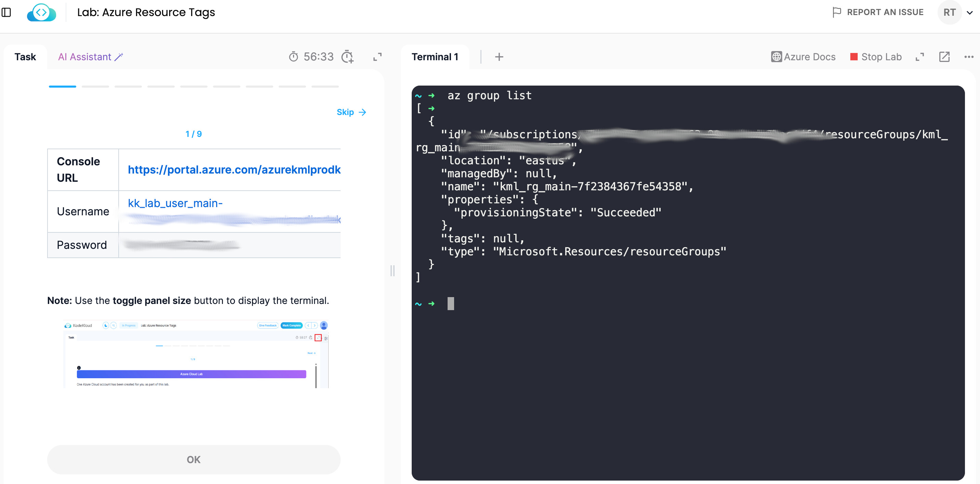Open the three-dot more options menu

pos(969,57)
